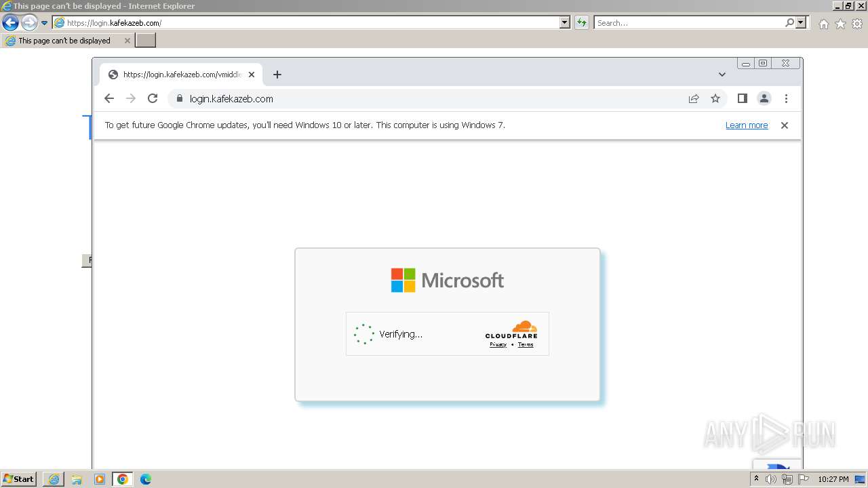The width and height of the screenshot is (868, 488).
Task: Close the IE tab
Action: tap(127, 41)
